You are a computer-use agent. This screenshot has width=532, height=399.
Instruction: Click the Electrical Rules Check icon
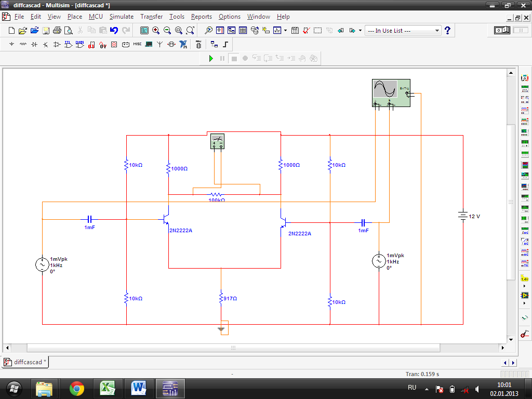click(x=306, y=31)
